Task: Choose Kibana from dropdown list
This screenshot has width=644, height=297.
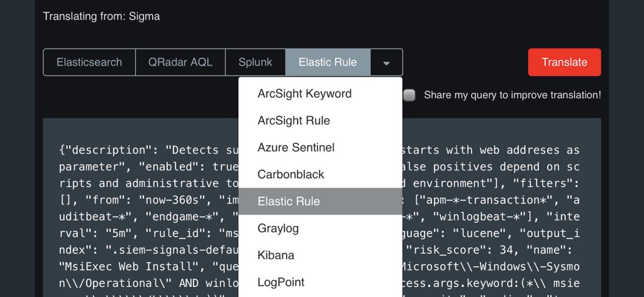Action: coord(320,255)
